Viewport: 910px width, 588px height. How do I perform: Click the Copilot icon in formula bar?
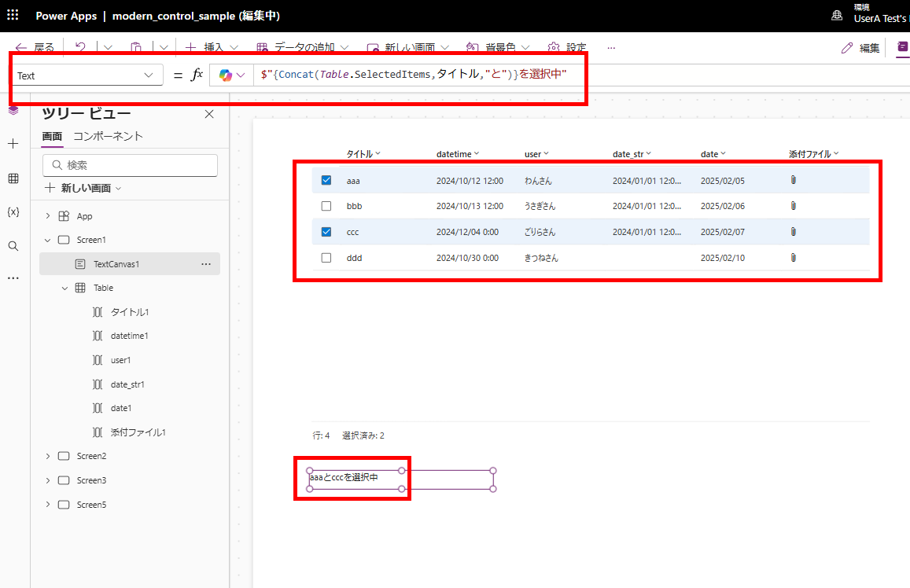click(x=226, y=75)
